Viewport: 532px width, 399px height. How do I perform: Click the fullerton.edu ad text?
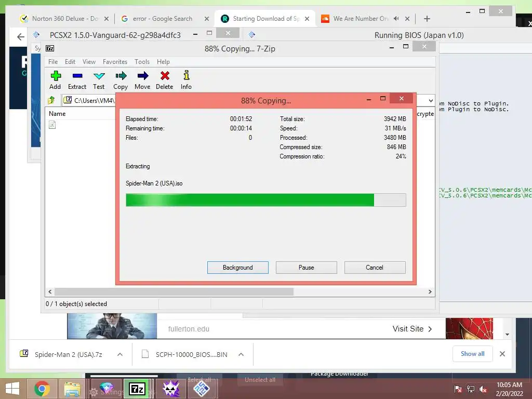coord(189,329)
